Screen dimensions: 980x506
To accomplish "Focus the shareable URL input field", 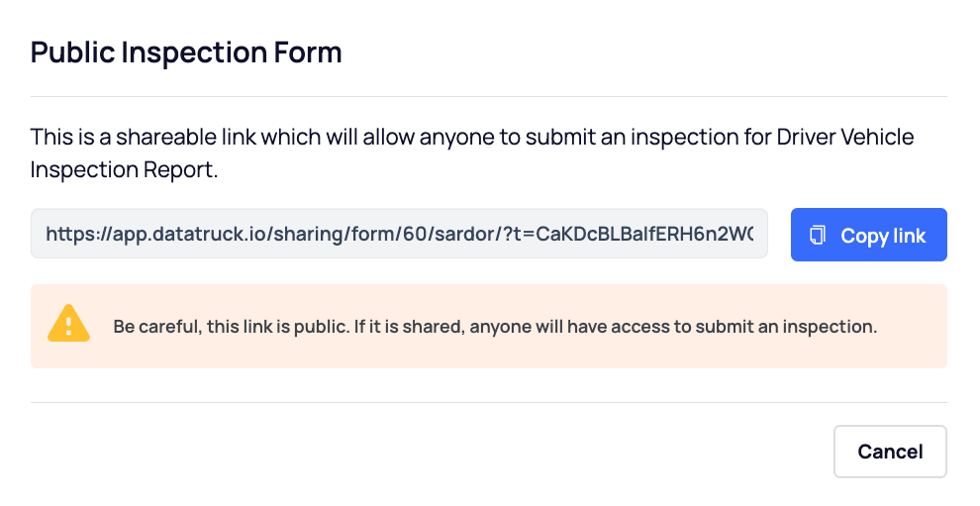I will pyautogui.click(x=399, y=234).
